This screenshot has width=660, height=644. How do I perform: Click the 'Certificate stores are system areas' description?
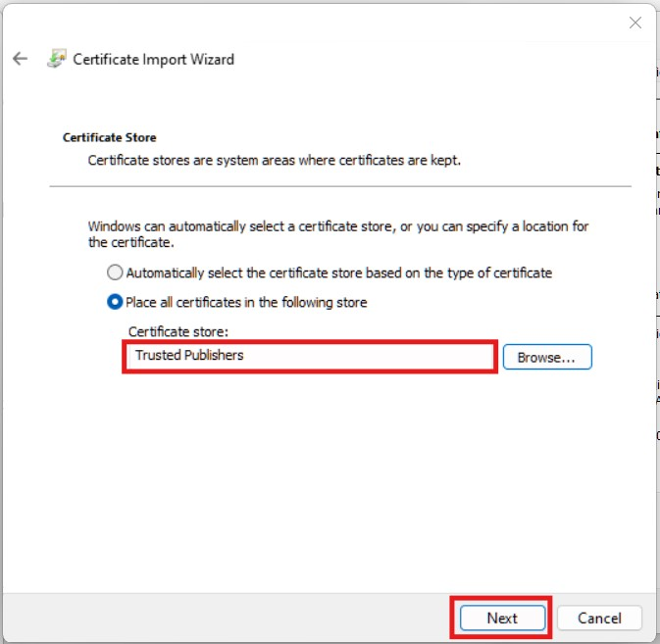click(275, 159)
